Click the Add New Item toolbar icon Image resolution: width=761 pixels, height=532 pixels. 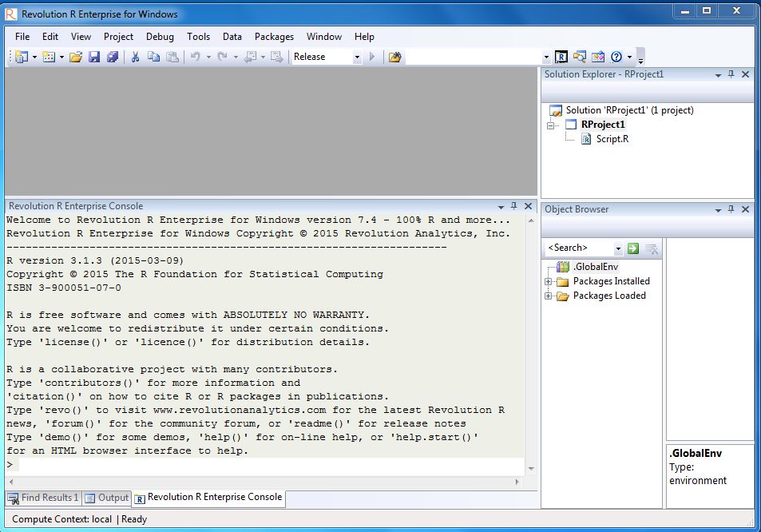pyautogui.click(x=49, y=57)
